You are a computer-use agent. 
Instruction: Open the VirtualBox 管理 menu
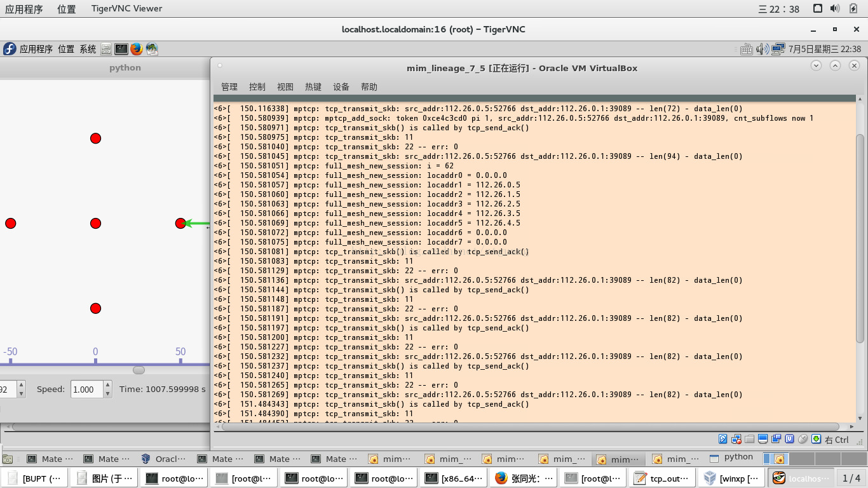(x=229, y=87)
